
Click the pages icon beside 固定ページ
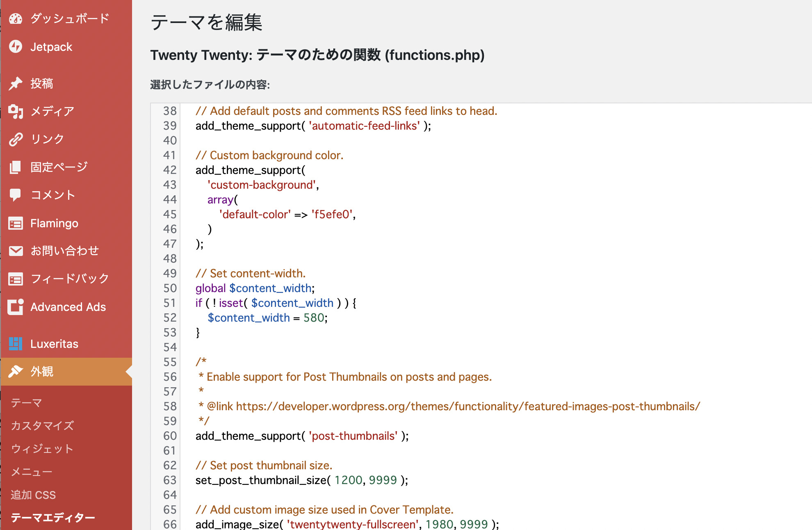[16, 167]
